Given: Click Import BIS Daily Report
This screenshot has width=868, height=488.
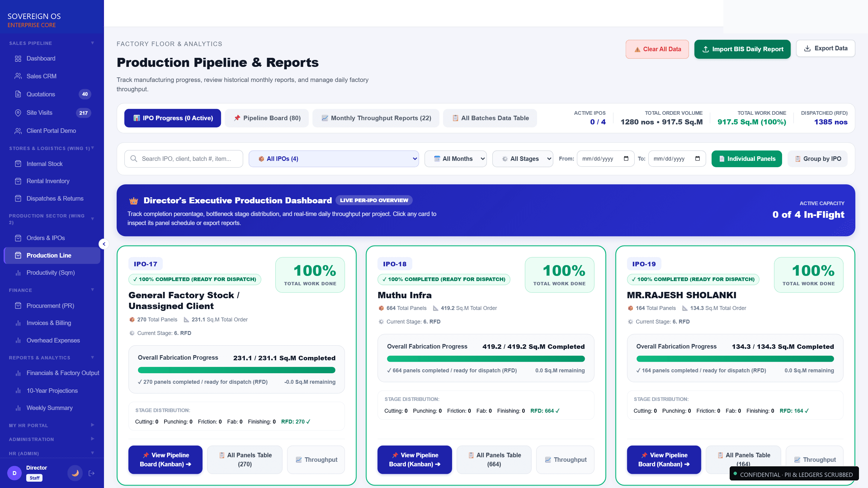Looking at the screenshot, I should 742,49.
